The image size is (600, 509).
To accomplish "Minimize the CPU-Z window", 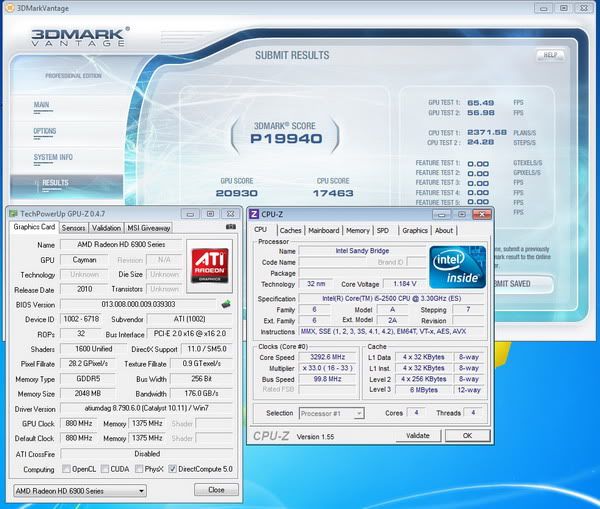I will tap(441, 214).
